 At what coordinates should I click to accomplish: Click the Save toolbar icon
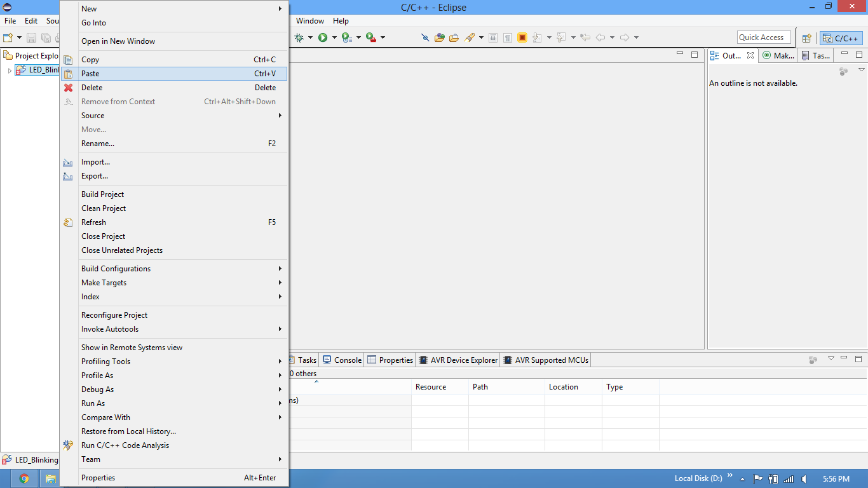coord(30,37)
